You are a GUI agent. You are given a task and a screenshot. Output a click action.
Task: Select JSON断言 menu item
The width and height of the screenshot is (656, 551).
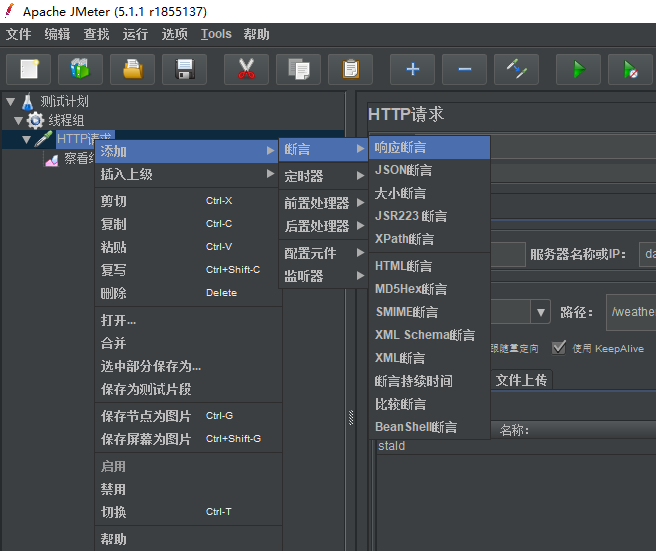coord(429,170)
